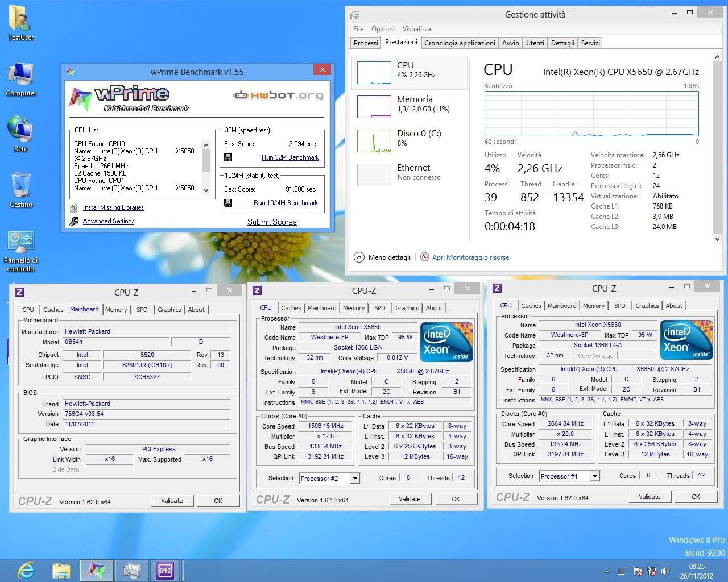Switch to CPU-Z on the taskbar

(x=165, y=569)
